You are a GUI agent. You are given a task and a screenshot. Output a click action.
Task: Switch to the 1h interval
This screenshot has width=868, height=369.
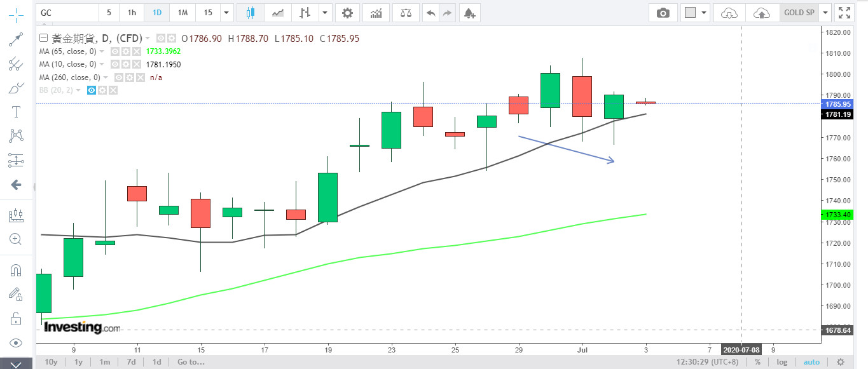[x=132, y=13]
